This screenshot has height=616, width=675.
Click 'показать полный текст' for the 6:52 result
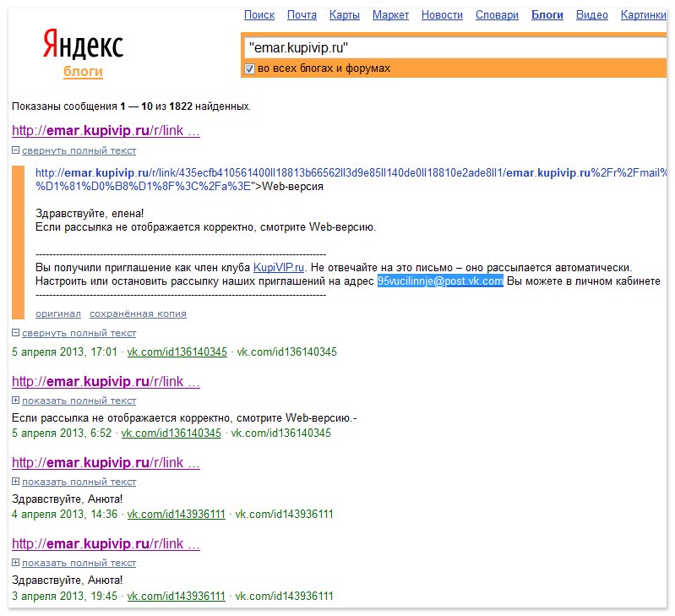point(79,401)
